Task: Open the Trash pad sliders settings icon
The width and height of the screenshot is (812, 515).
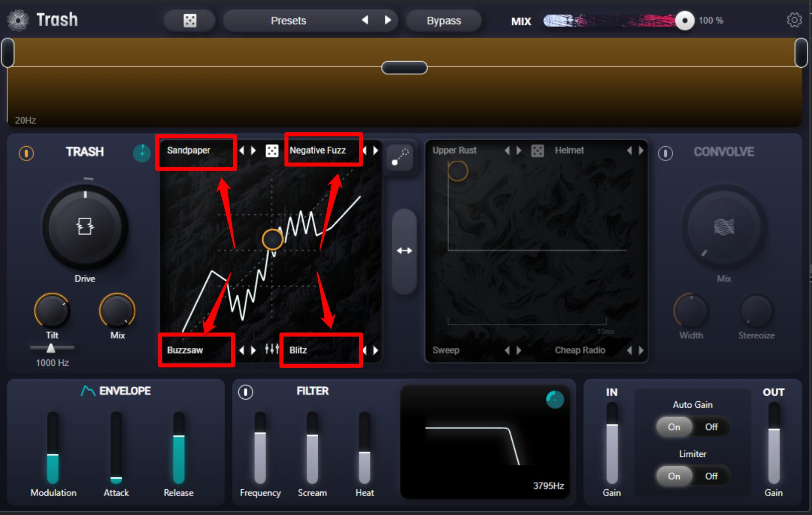Action: pos(271,349)
